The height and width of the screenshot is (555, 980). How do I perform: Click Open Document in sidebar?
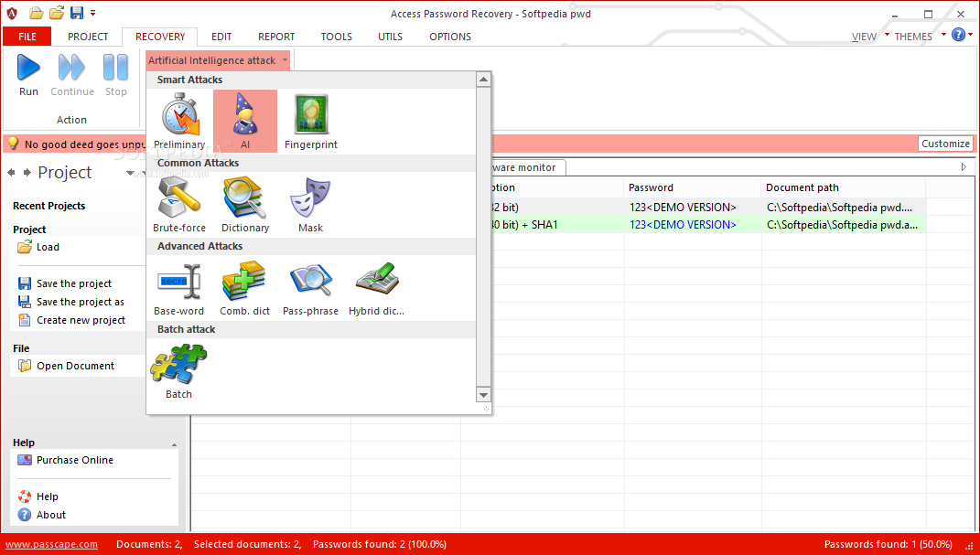tap(66, 366)
